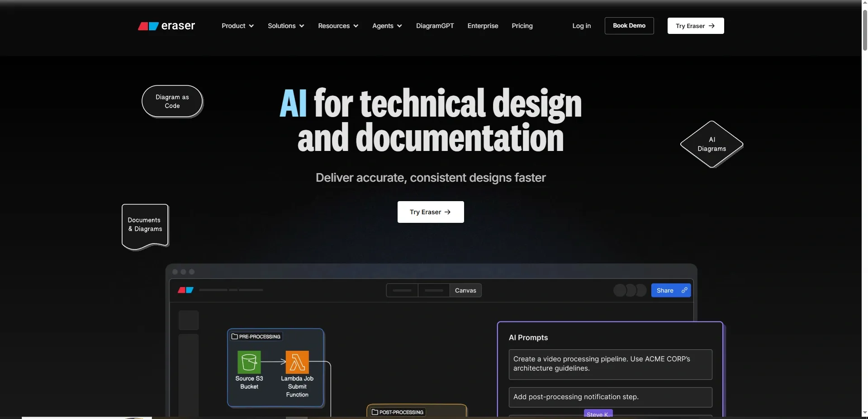Click the POST-PROCESSING folder icon
The height and width of the screenshot is (419, 868).
point(375,412)
